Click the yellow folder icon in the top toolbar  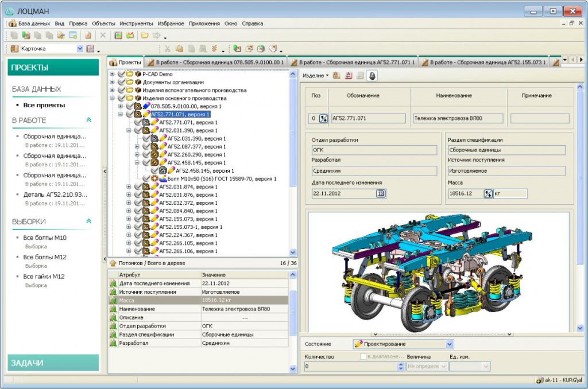145,36
